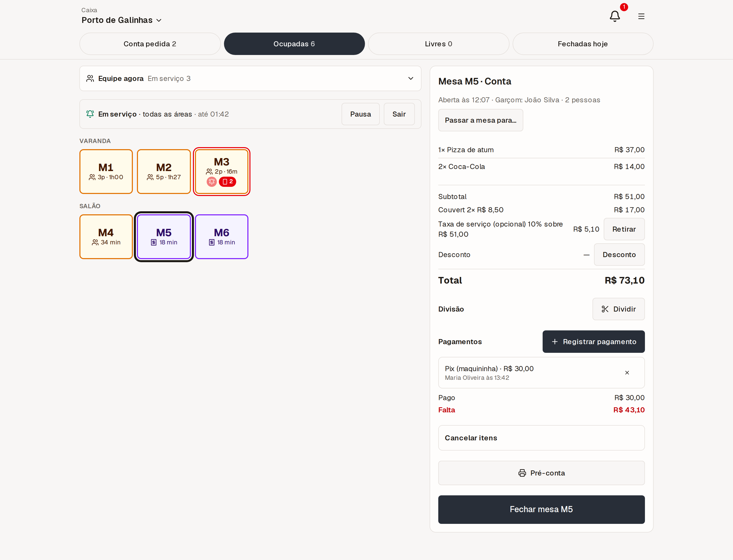Select the Livres tab

(x=438, y=44)
